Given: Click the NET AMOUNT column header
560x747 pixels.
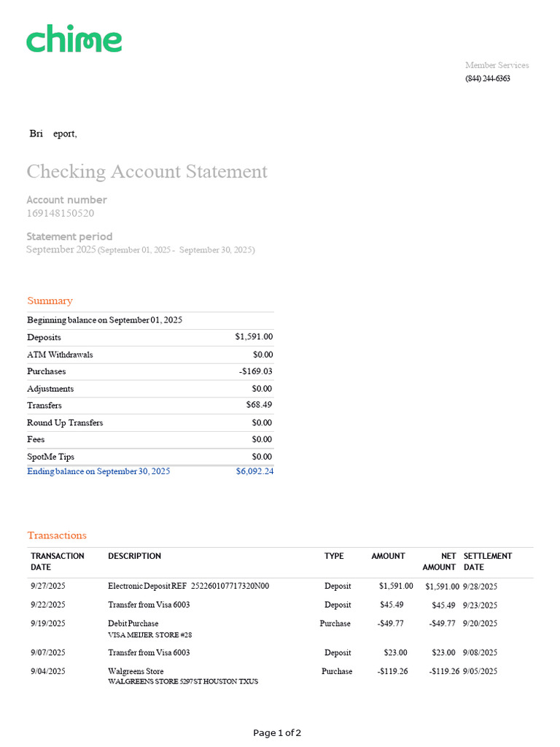Looking at the screenshot, I should [x=439, y=562].
